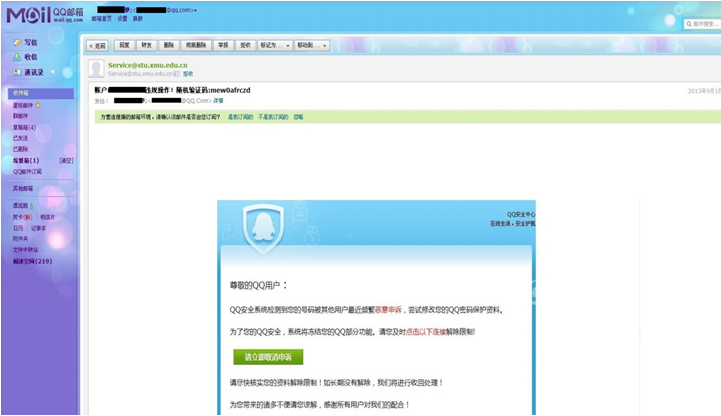The width and height of the screenshot is (721, 416).
Task: Click the 回复 reply button
Action: click(125, 45)
